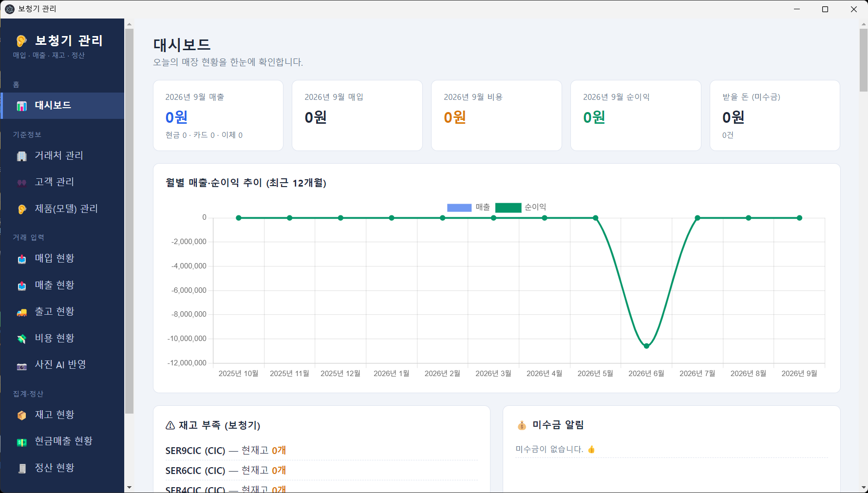Image resolution: width=868 pixels, height=493 pixels.
Task: Click the 매출 현황 outbox icon
Action: [22, 285]
